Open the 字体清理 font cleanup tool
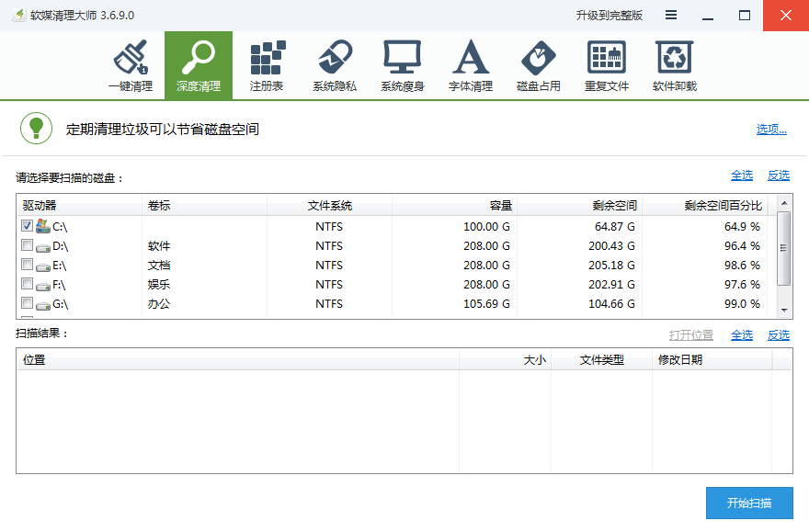The image size is (809, 532). coord(471,65)
